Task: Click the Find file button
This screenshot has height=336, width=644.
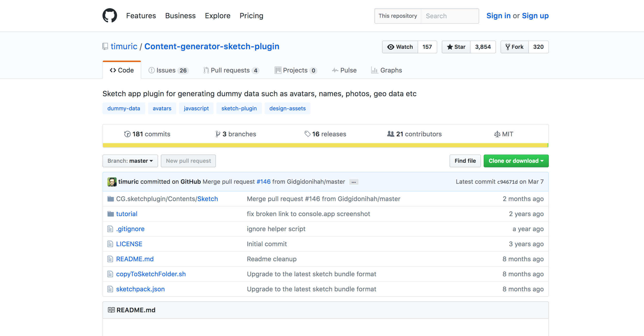Action: [x=465, y=161]
